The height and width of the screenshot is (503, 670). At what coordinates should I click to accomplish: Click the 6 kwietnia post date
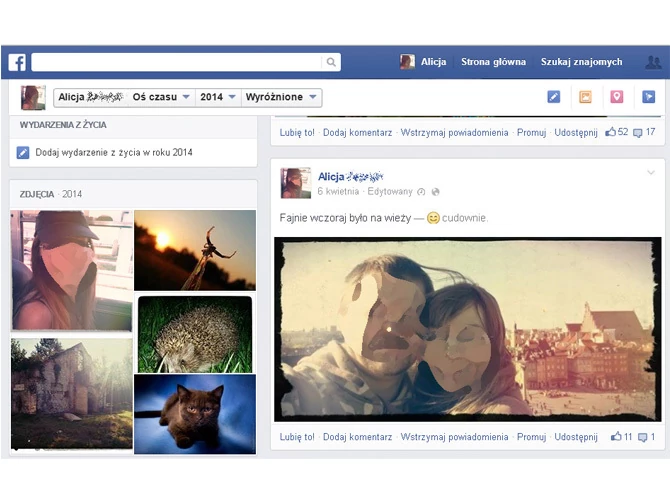point(338,191)
